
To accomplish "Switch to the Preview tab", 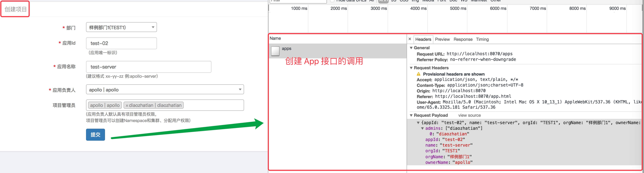I will tap(442, 39).
